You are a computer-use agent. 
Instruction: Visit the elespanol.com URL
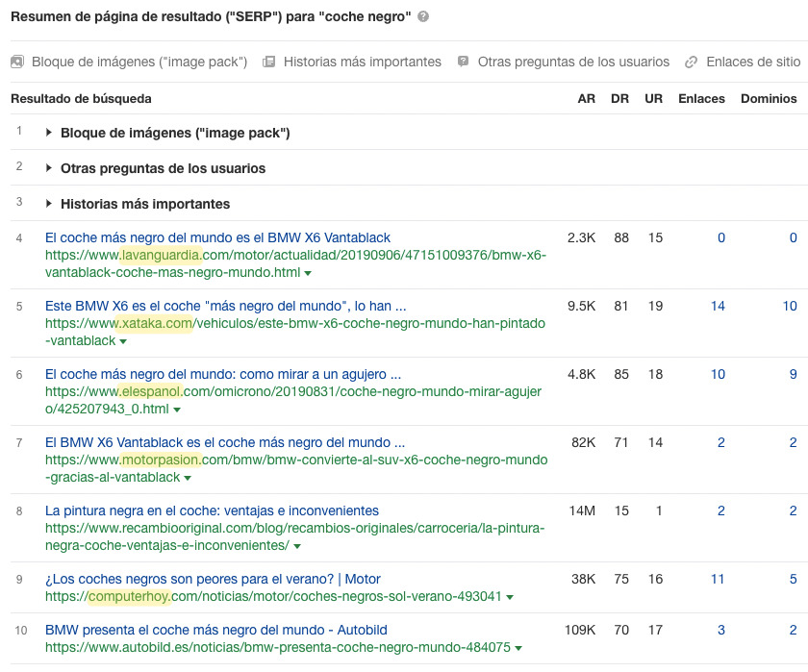tap(293, 400)
